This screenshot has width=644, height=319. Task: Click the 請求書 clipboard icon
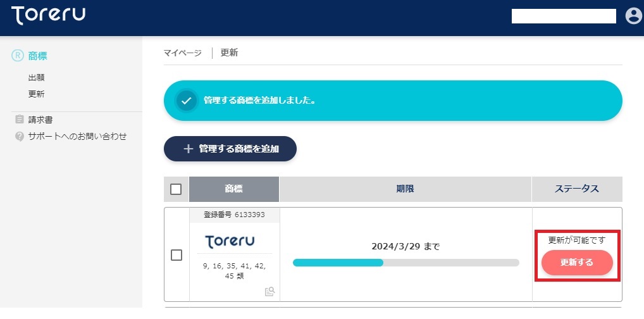click(20, 119)
